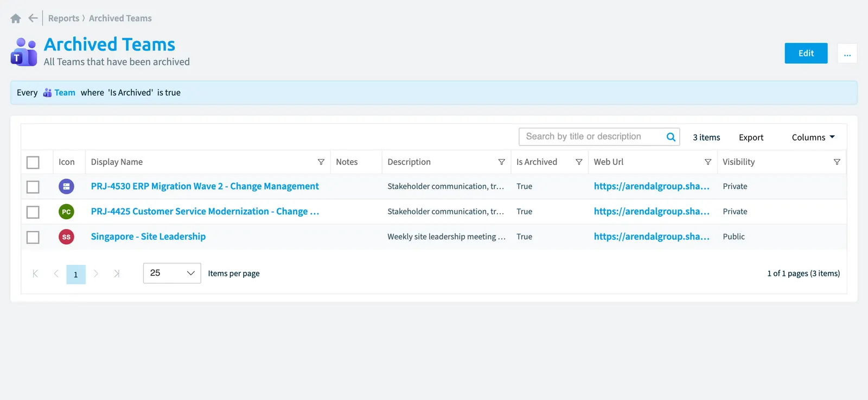Tick the select-all checkbox in the header

tap(33, 162)
